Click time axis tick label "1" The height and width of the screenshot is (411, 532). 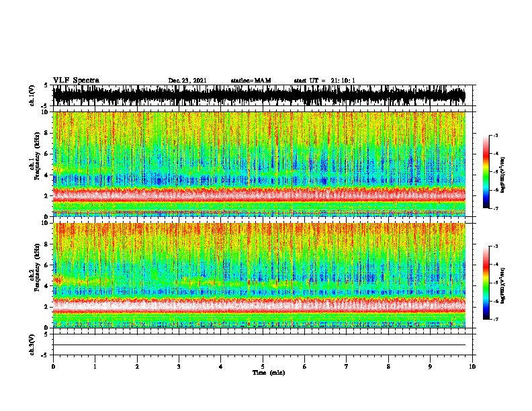(95, 367)
